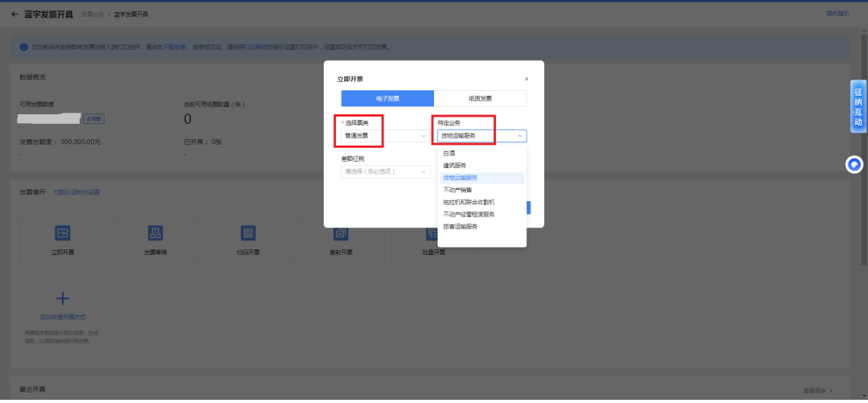Click the 去调整 button

click(x=94, y=118)
